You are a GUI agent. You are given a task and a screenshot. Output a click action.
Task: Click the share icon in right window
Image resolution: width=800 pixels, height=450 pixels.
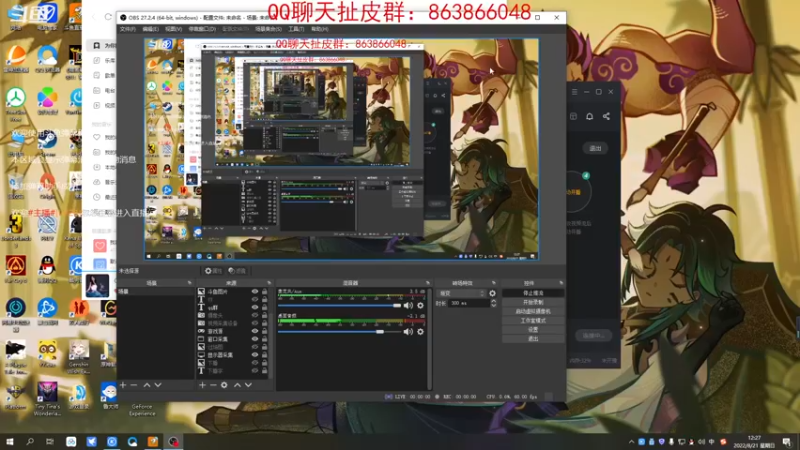click(x=606, y=116)
